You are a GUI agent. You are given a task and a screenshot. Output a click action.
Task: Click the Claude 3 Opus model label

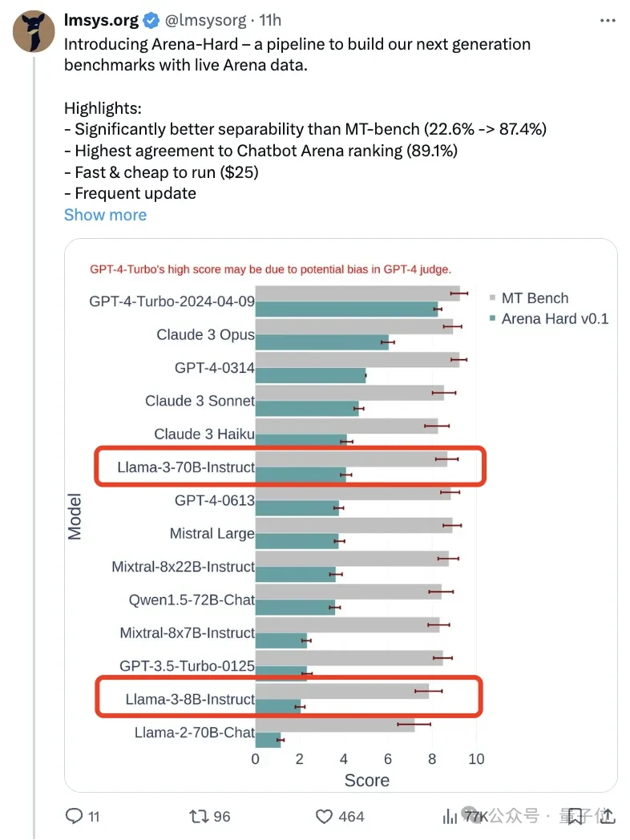(x=205, y=335)
